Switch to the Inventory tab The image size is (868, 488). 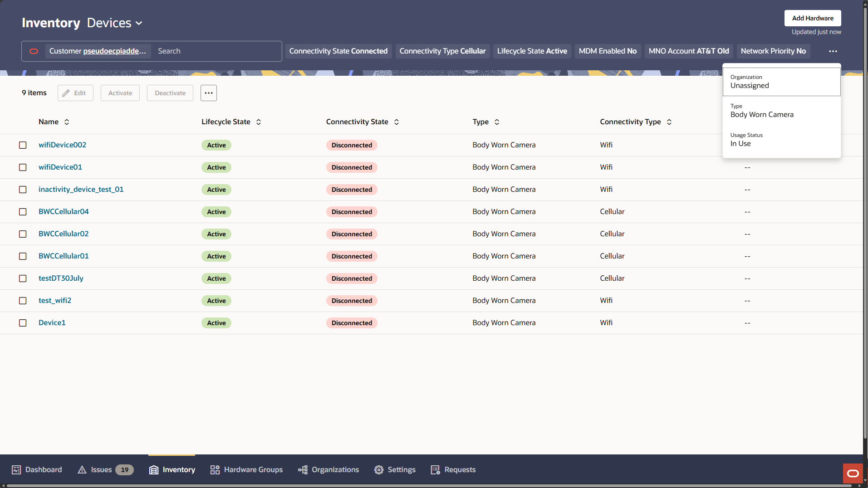[x=172, y=469]
